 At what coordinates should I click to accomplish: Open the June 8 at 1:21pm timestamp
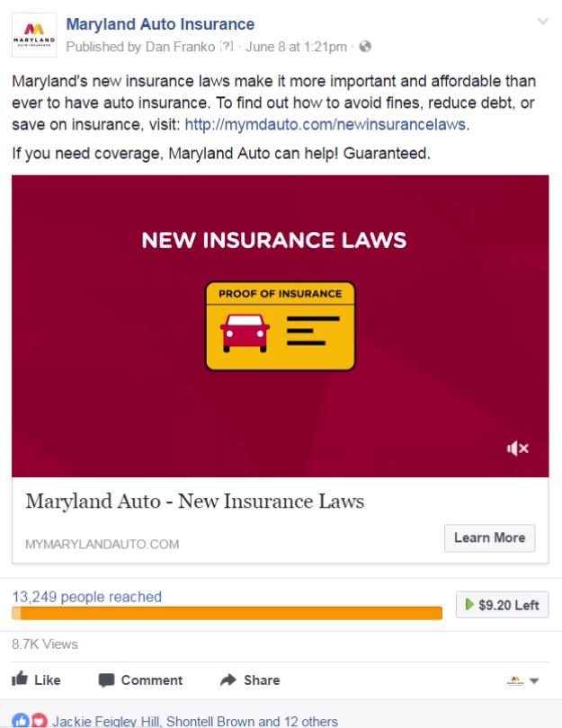pyautogui.click(x=297, y=47)
